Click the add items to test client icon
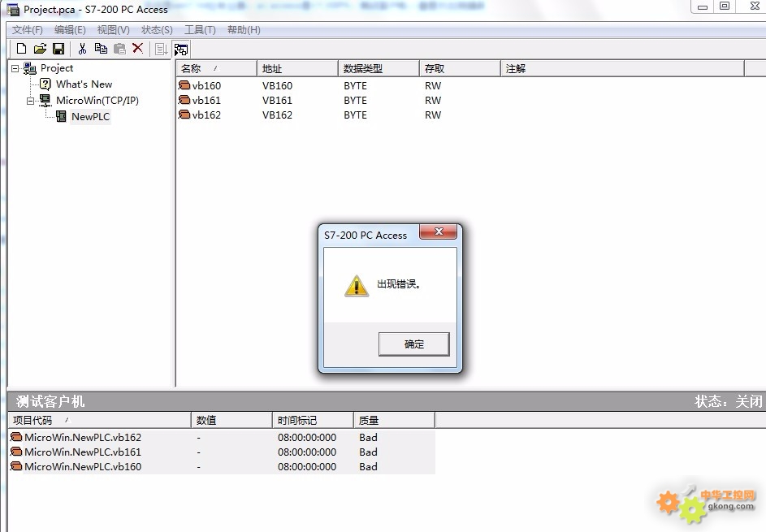The image size is (766, 532). (161, 49)
